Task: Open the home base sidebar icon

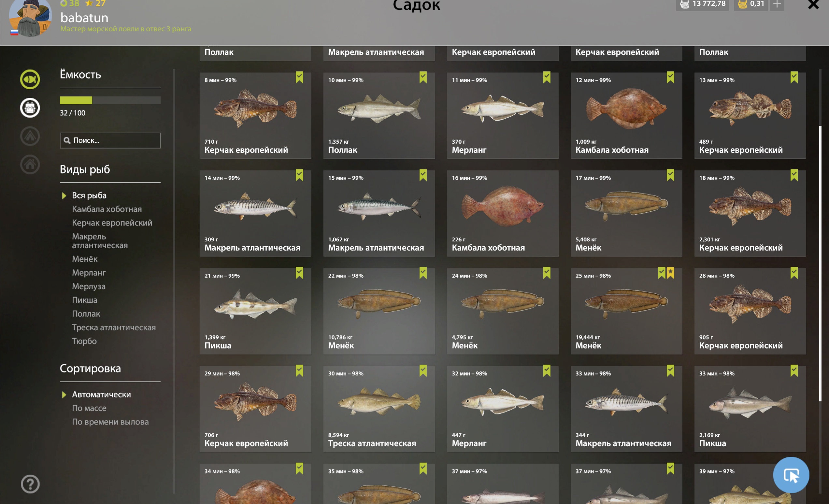Action: click(30, 165)
